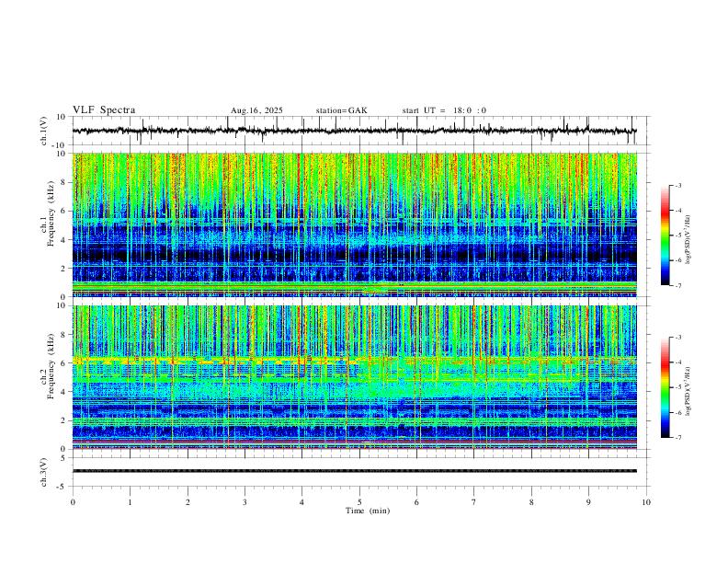Click the ch.1 voltage waveform trace
The image size is (728, 563).
[354, 131]
